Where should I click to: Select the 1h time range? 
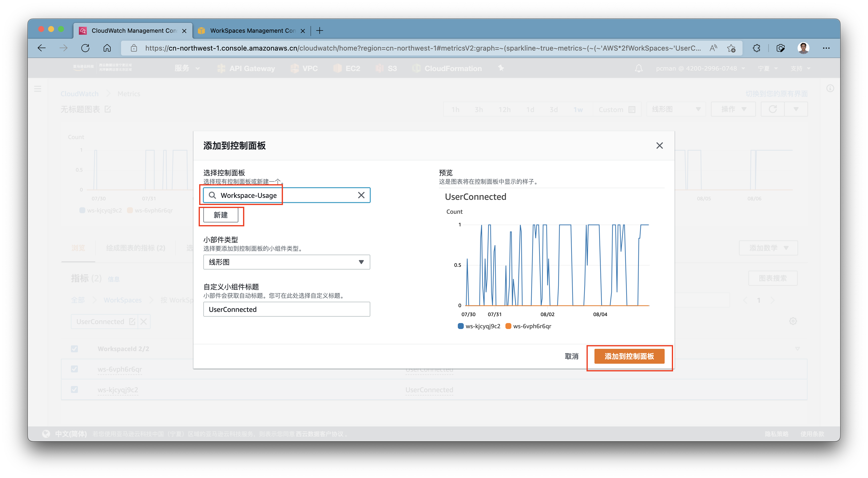(x=455, y=110)
